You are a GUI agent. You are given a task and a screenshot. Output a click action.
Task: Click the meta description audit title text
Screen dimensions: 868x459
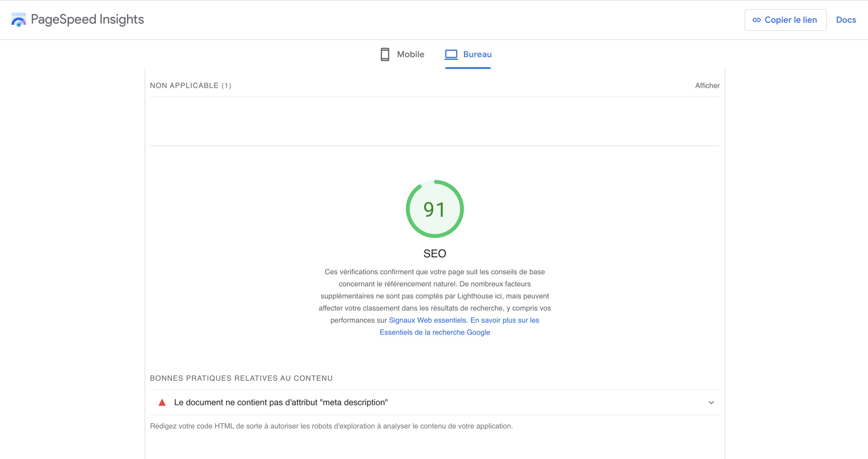click(281, 402)
